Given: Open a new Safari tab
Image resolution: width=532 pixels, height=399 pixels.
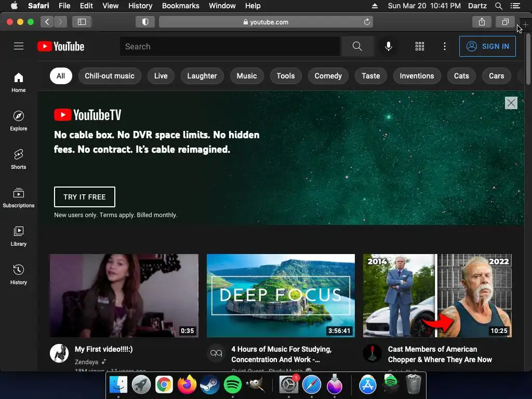Looking at the screenshot, I should click(x=525, y=25).
